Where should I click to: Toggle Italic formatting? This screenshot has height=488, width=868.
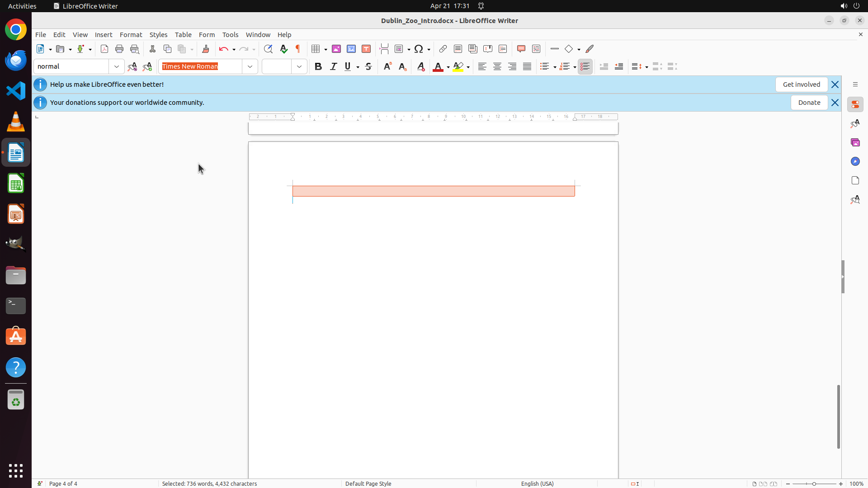click(x=333, y=66)
